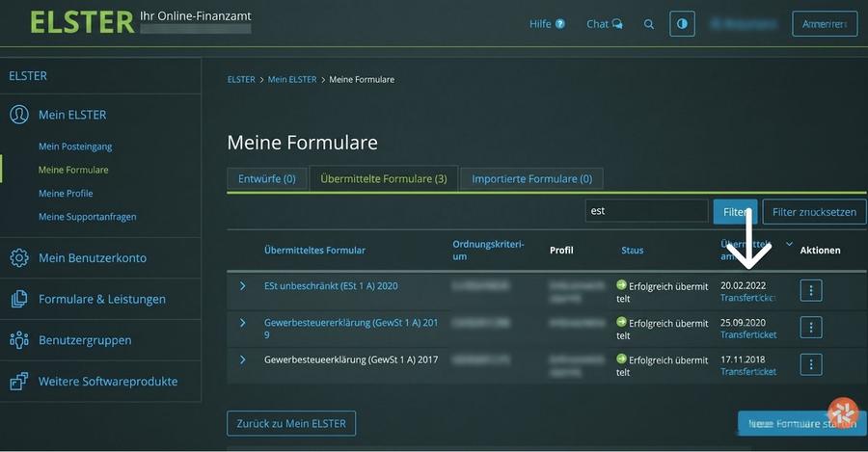Sort by Übermitteltes Formular column
This screenshot has height=452, width=868.
click(314, 250)
